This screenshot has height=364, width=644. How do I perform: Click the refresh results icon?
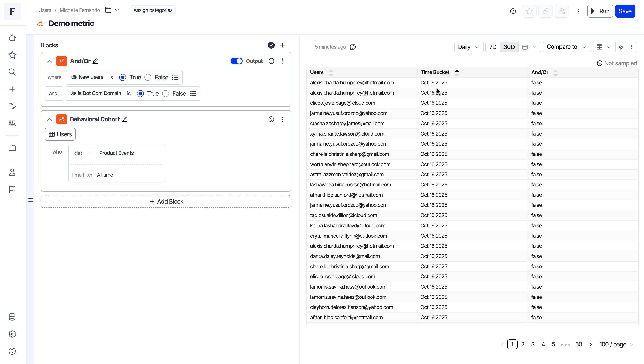click(x=353, y=47)
